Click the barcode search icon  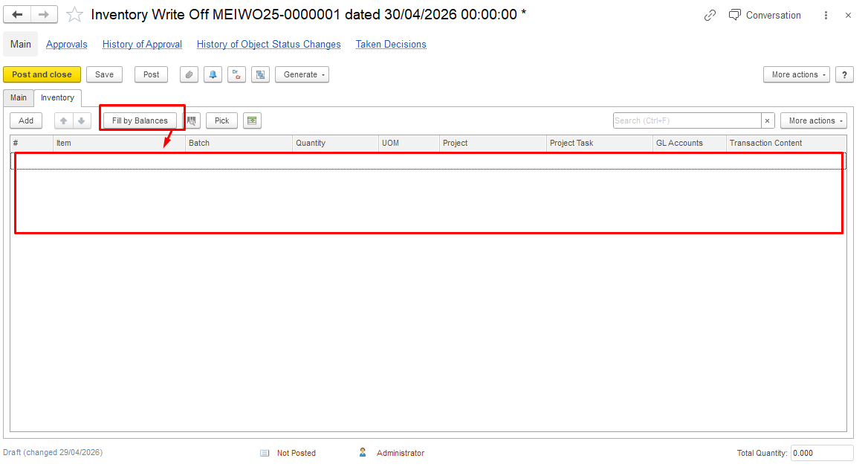pyautogui.click(x=192, y=120)
